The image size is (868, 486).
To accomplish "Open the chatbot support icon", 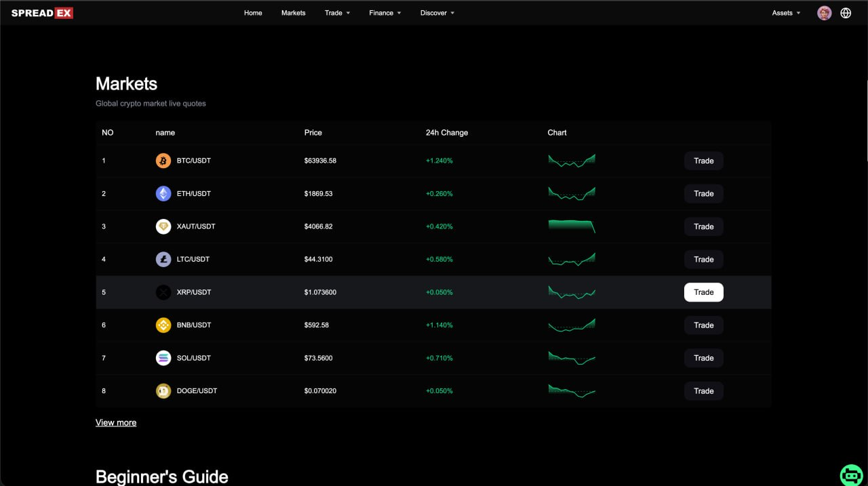I will point(851,475).
